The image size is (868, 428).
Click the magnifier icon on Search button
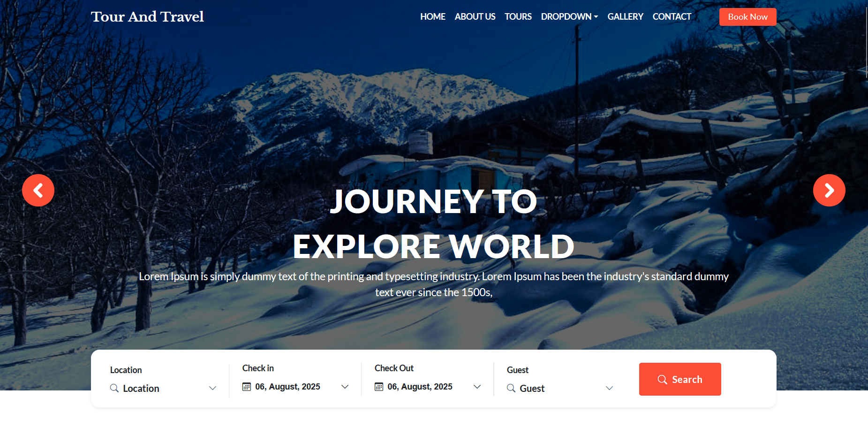(x=662, y=379)
